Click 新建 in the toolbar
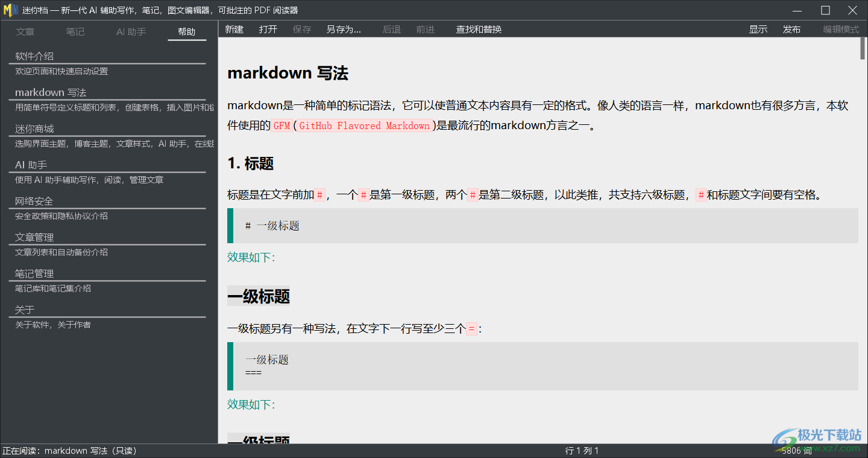 pos(234,29)
